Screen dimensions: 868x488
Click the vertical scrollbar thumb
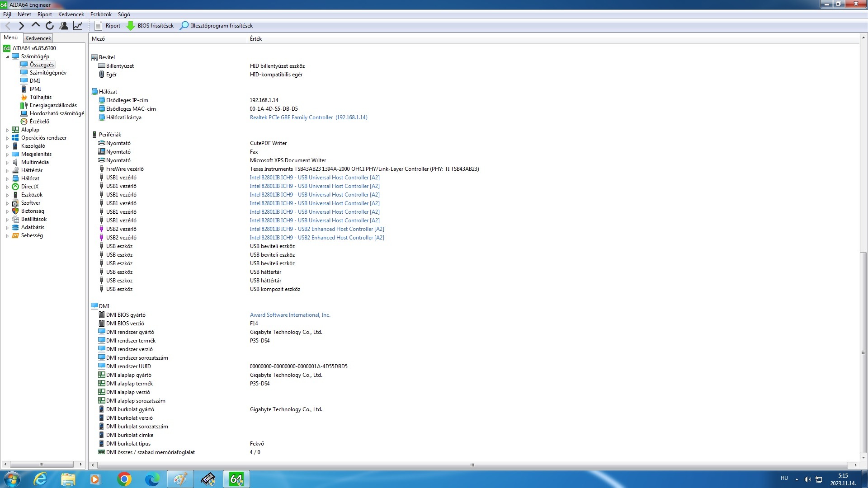[863, 352]
